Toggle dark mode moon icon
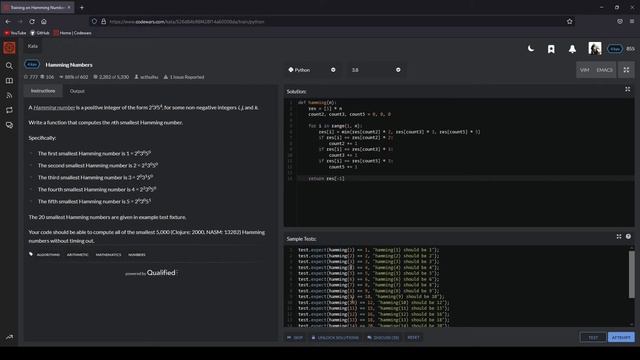This screenshot has height=360, width=640. tap(531, 49)
